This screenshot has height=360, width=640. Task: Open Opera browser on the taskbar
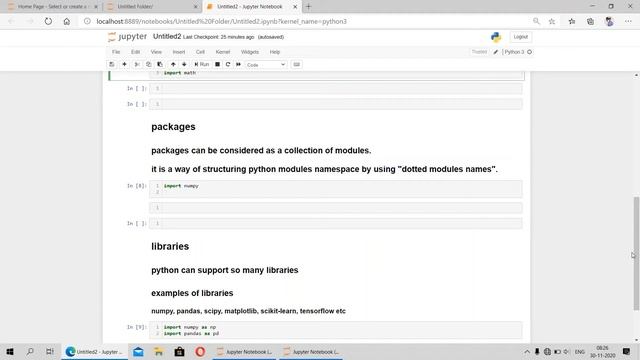tap(200, 351)
